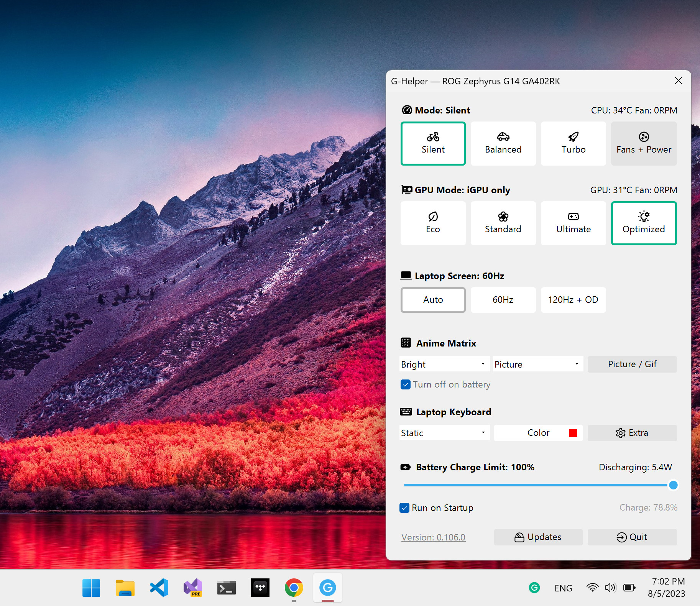Click the Mode speedometer icon
The image size is (700, 606).
coord(407,110)
